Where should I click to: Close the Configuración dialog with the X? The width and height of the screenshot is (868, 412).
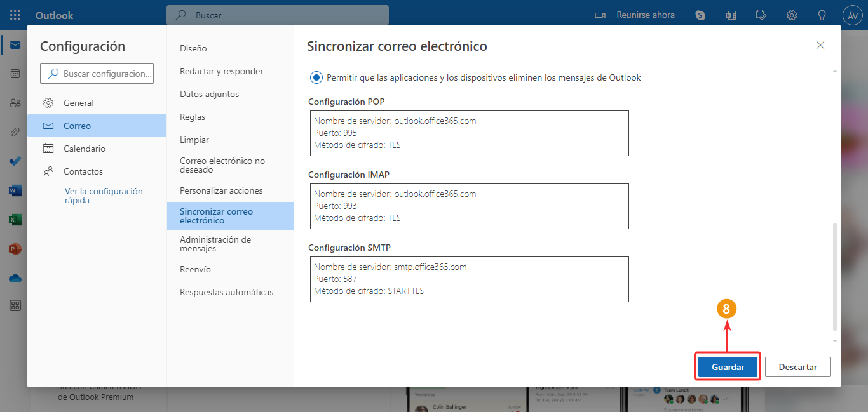pyautogui.click(x=820, y=45)
